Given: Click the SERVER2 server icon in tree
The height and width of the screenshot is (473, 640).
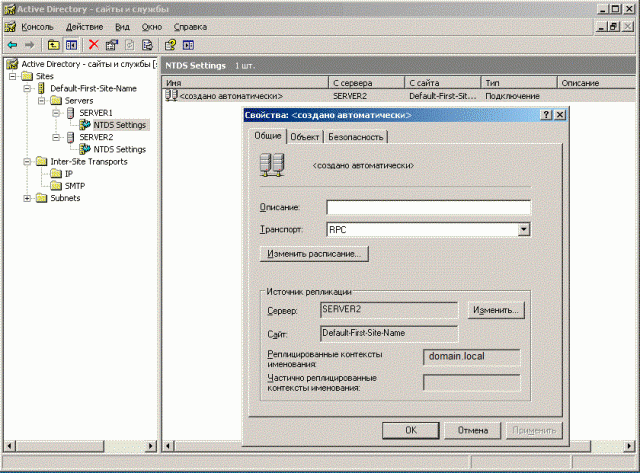Looking at the screenshot, I should click(71, 137).
